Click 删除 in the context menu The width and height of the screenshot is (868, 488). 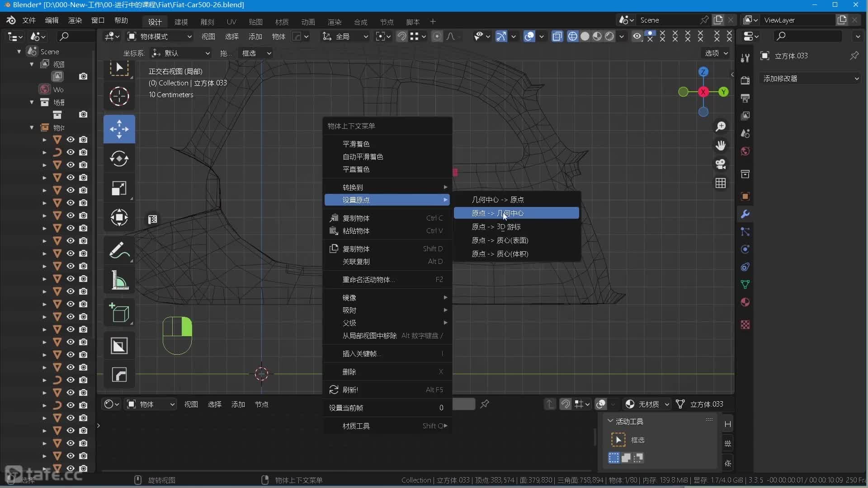coord(387,371)
